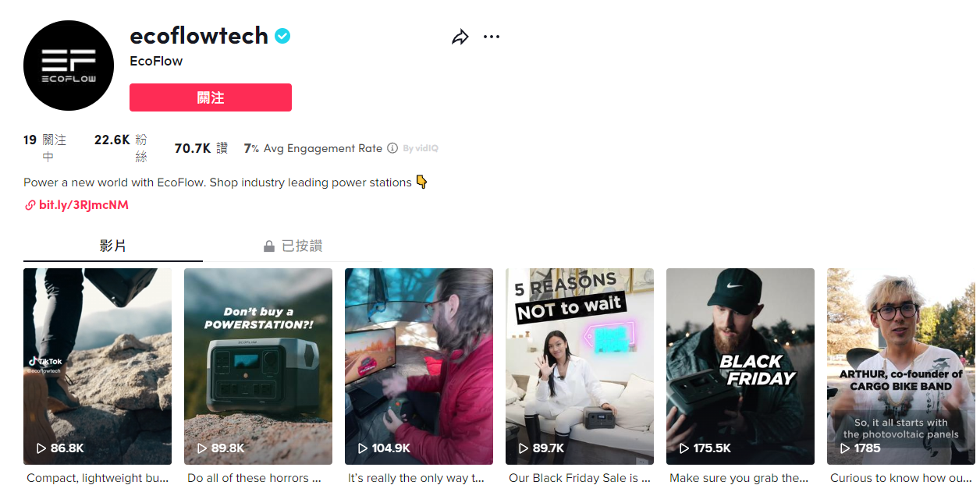
Task: Click play count icon on 175.5K video
Action: pos(684,448)
